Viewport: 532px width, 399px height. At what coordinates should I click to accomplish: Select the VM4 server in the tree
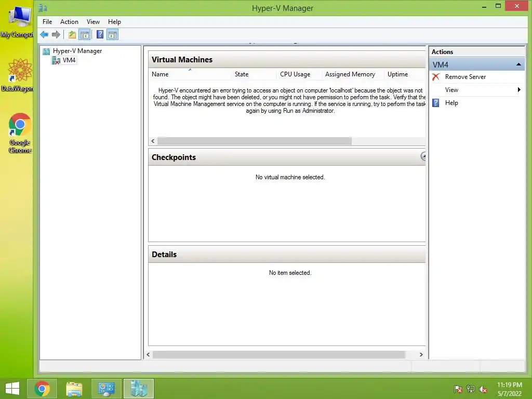(x=69, y=60)
